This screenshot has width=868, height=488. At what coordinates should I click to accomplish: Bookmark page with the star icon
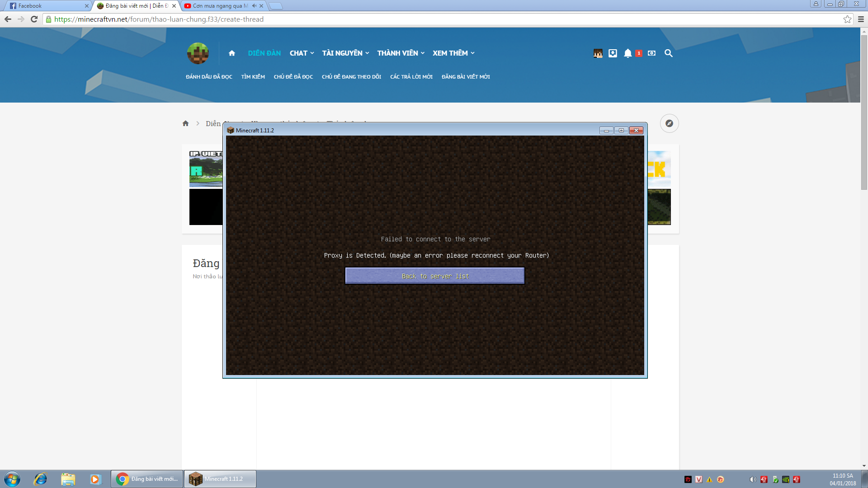[847, 19]
